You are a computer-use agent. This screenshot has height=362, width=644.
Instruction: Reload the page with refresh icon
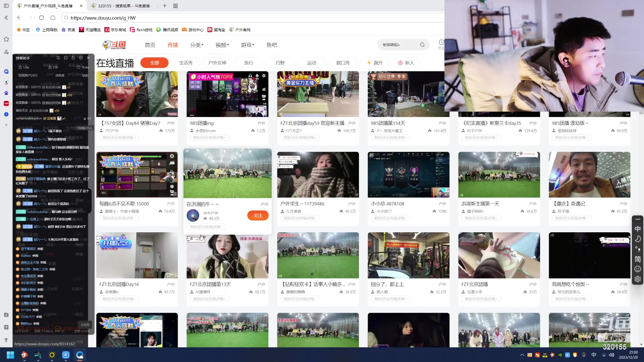[41, 18]
